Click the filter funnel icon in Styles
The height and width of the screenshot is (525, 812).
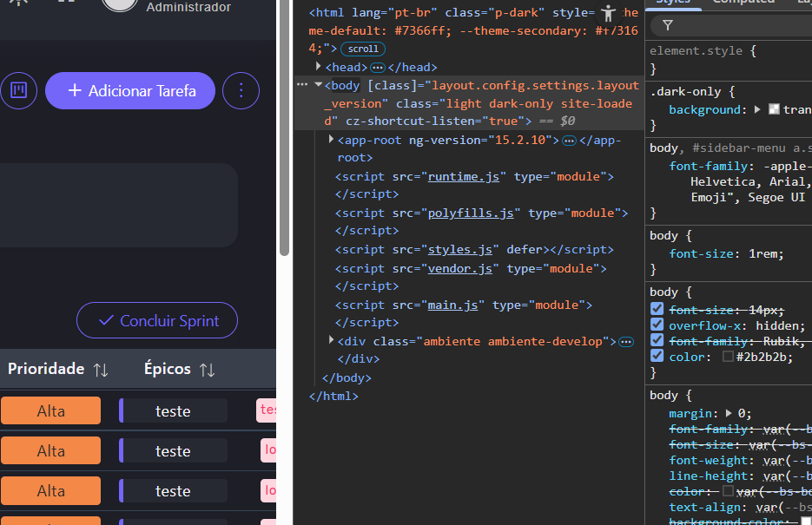point(668,25)
